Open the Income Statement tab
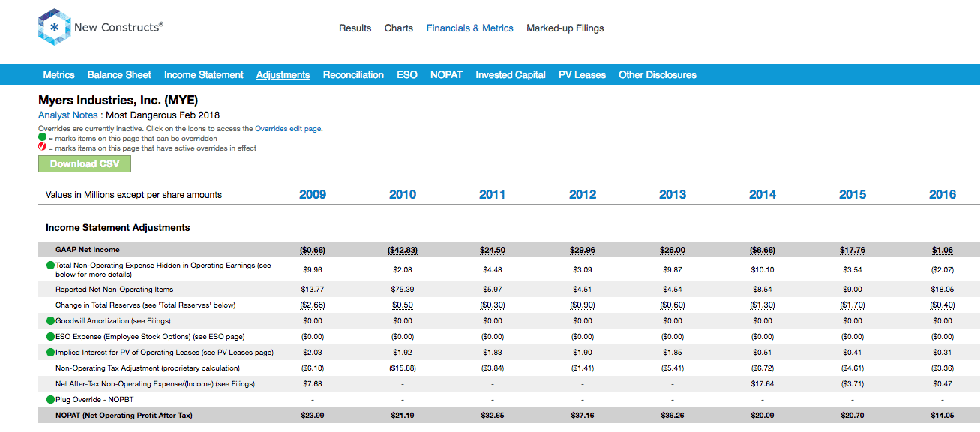This screenshot has width=980, height=432. (204, 75)
